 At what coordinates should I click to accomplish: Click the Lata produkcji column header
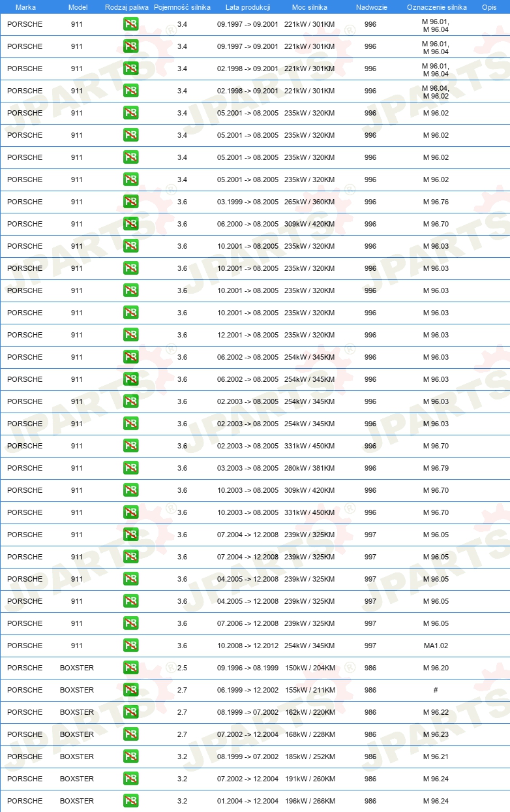click(x=248, y=7)
